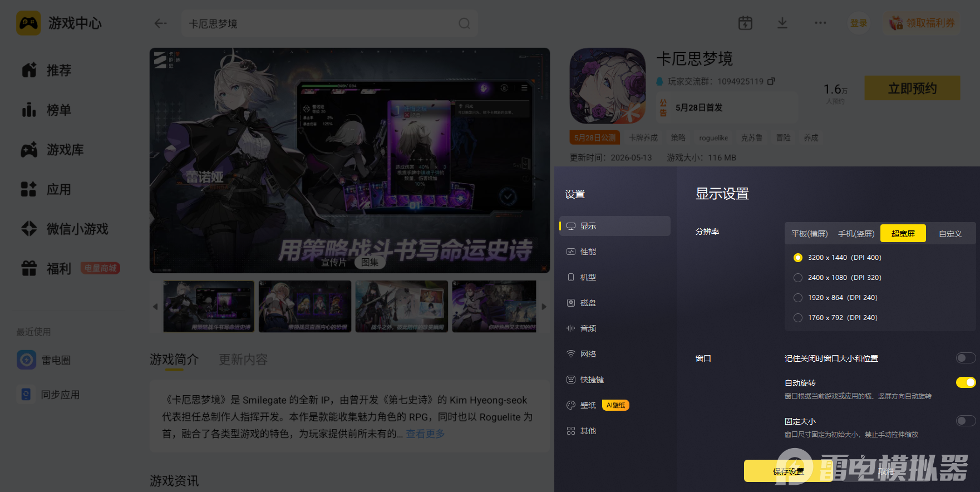Viewport: 980px width, 492px height.
Task: Select the 快捷键 settings category
Action: [615, 380]
